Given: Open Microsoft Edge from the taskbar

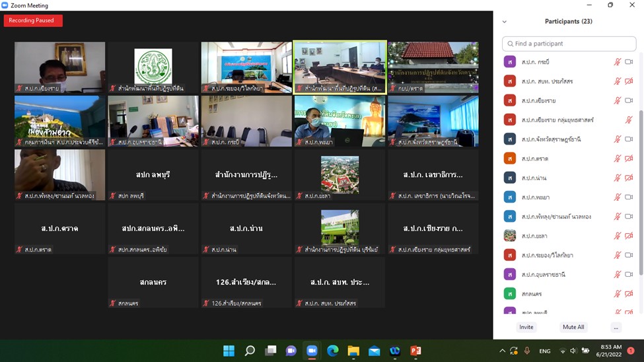Looking at the screenshot, I should (332, 351).
